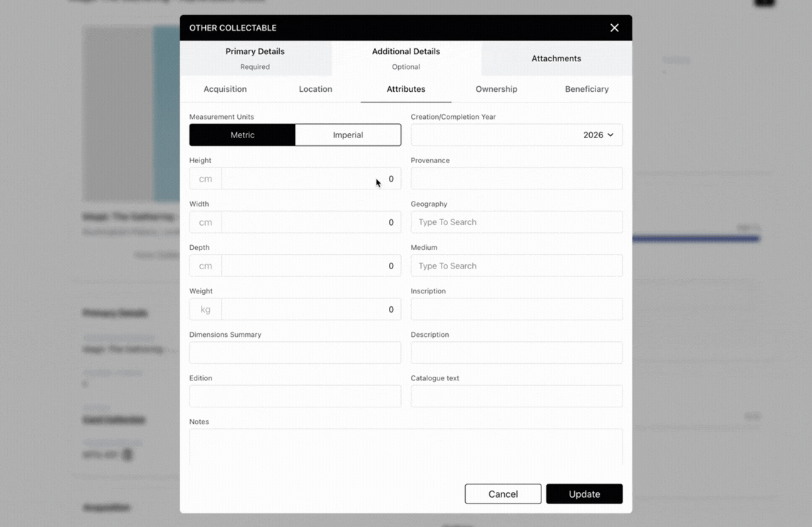Click inside the Notes text area

406,447
